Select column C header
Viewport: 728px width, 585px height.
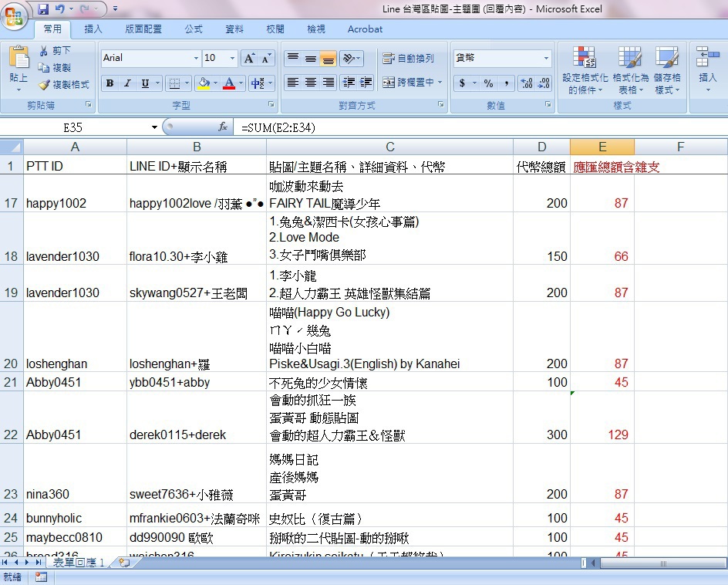(x=390, y=147)
